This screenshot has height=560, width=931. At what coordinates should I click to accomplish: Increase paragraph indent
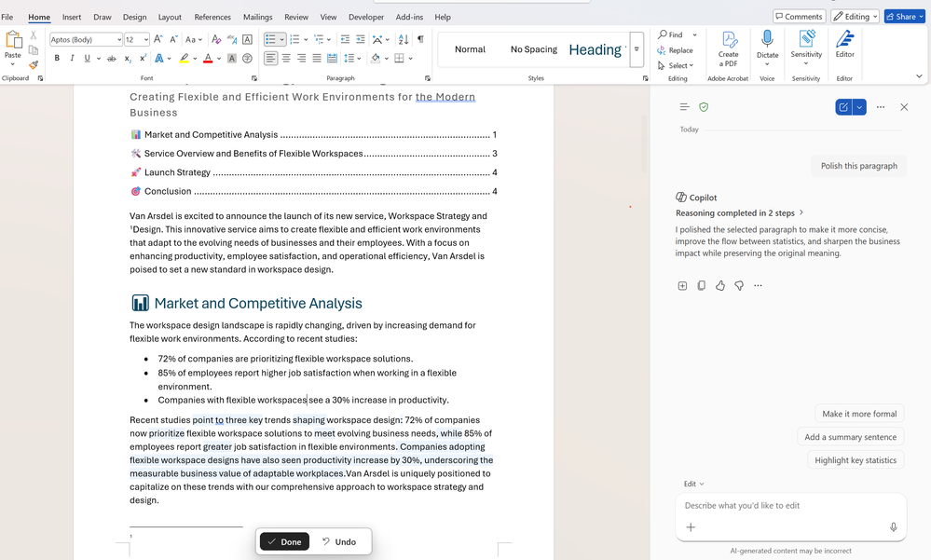[x=361, y=39]
